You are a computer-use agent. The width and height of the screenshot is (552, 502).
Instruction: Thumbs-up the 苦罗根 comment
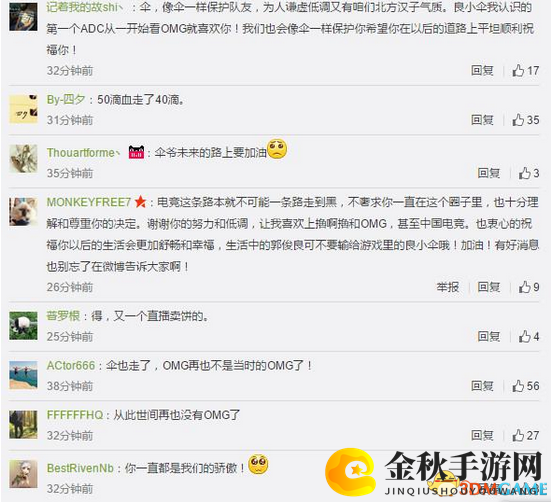[529, 337]
